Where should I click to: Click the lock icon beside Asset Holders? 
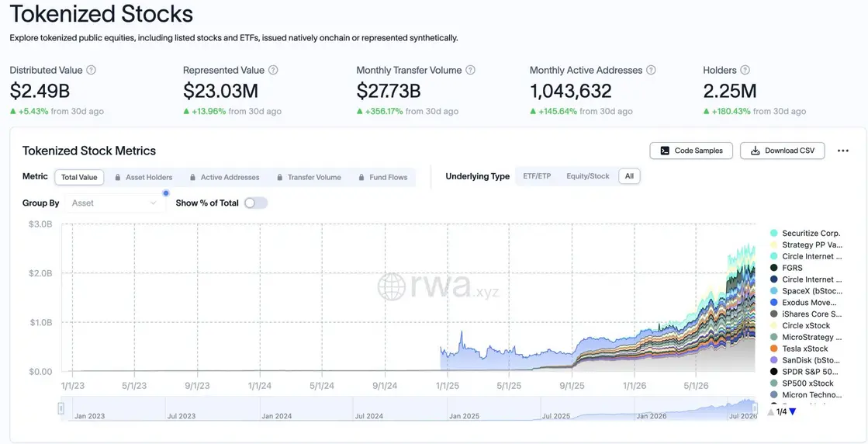tap(118, 178)
